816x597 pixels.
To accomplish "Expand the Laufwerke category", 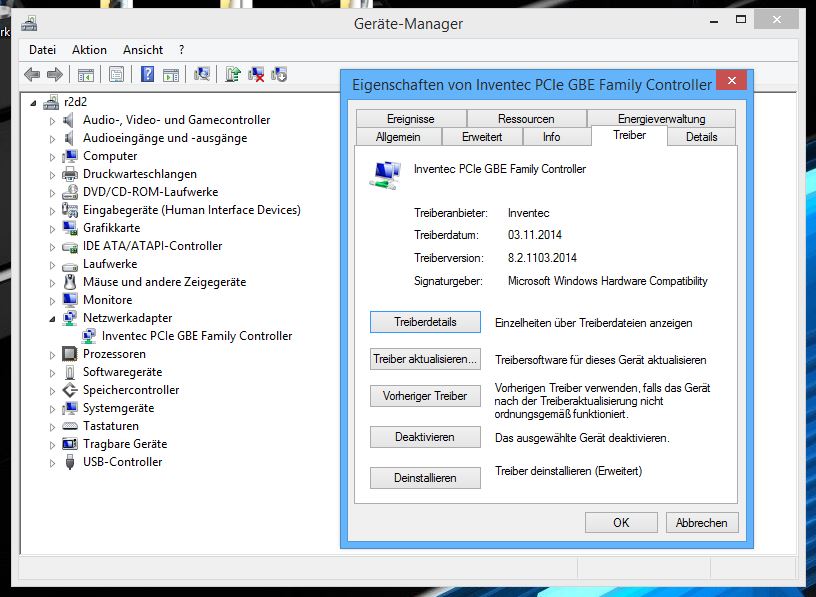I will 52,265.
